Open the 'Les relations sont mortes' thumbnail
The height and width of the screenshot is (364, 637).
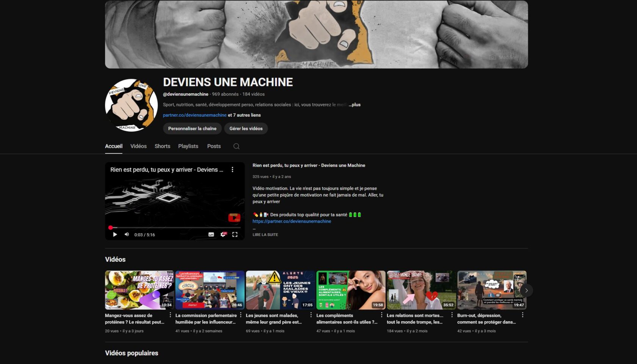point(421,290)
